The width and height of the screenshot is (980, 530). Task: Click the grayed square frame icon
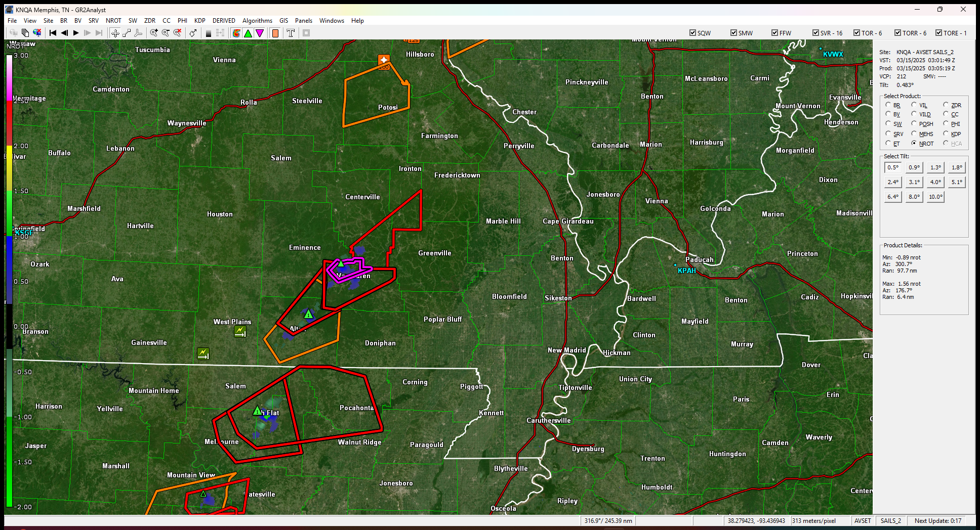pyautogui.click(x=306, y=33)
